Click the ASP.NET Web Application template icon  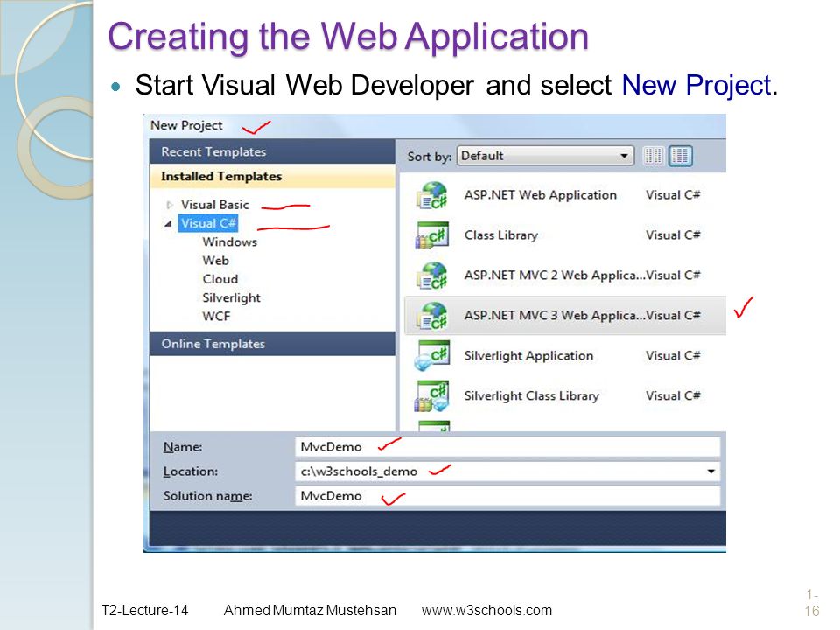point(432,195)
